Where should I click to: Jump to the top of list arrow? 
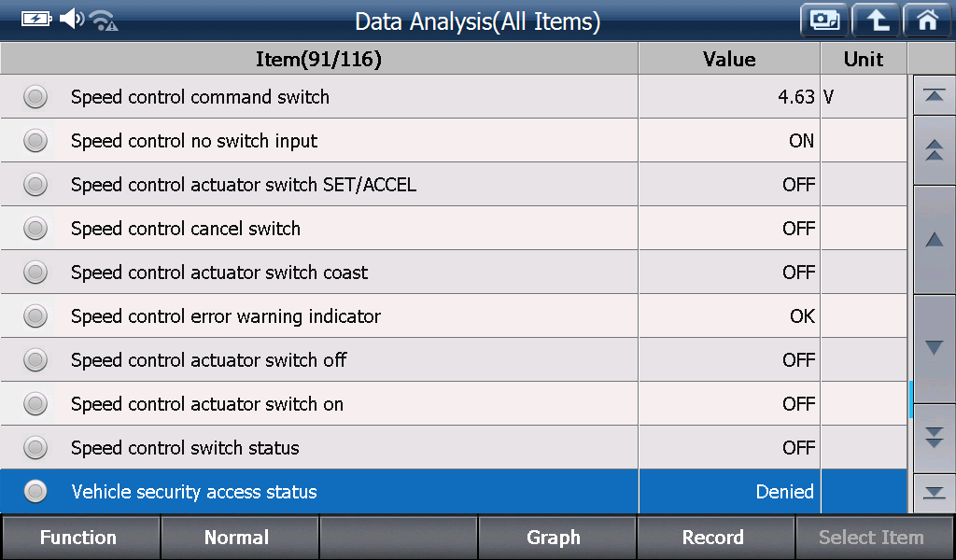pyautogui.click(x=934, y=96)
